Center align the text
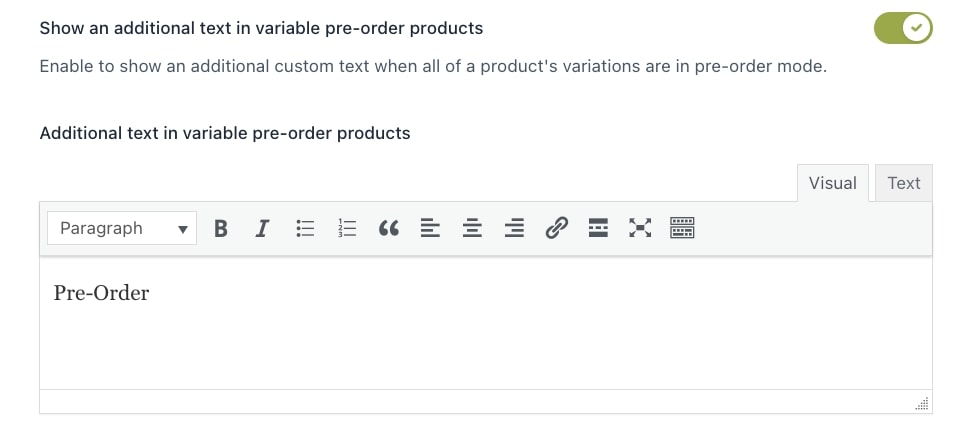Screen dimensions: 978x438 point(472,228)
